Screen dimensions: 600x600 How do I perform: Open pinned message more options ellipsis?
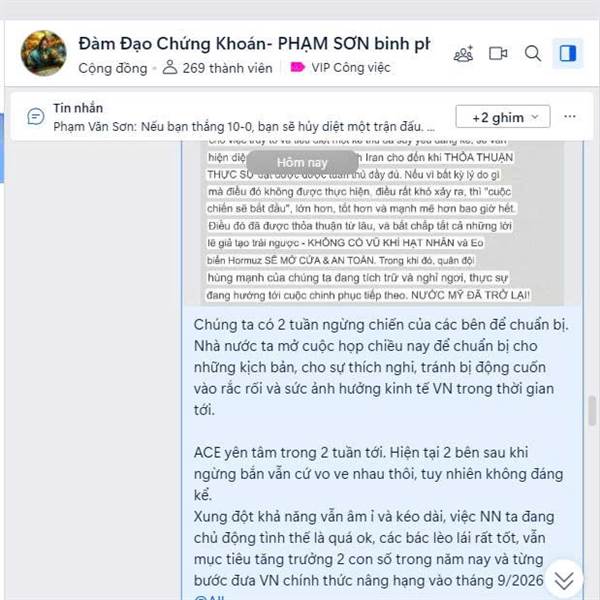click(570, 116)
